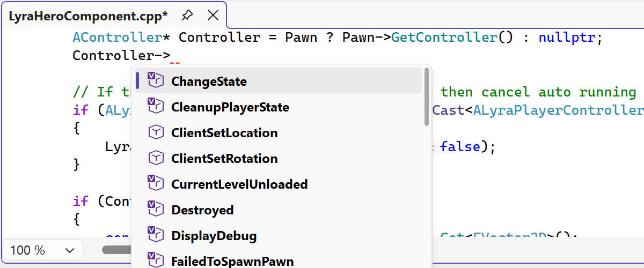This screenshot has height=268, width=644.
Task: Place cursor after the Controller-> text
Action: (171, 55)
